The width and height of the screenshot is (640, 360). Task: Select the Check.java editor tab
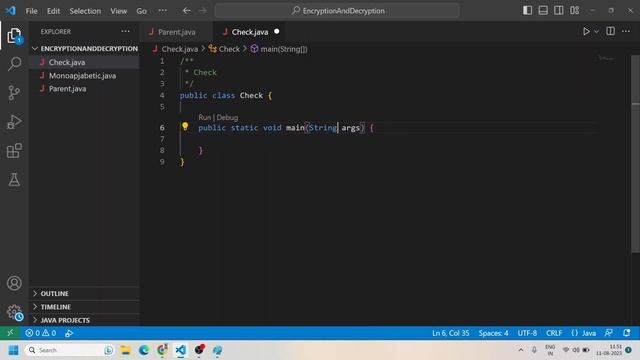tap(250, 32)
